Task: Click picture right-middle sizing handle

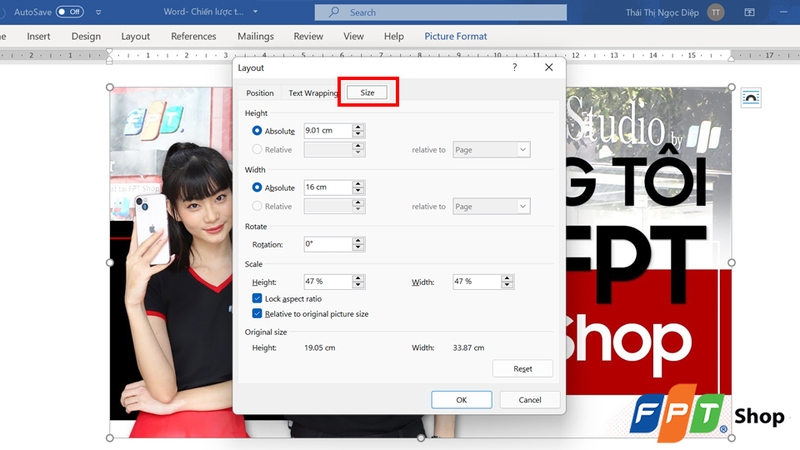Action: 731,262
